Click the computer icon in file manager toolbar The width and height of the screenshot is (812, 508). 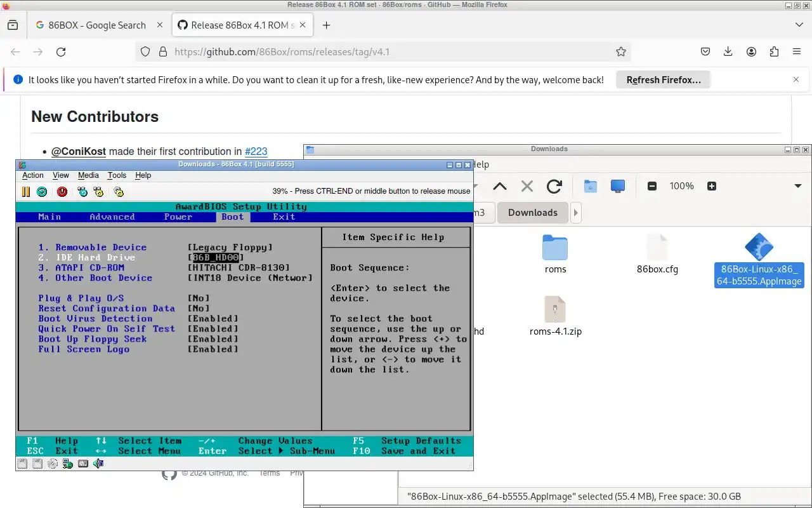pyautogui.click(x=618, y=186)
